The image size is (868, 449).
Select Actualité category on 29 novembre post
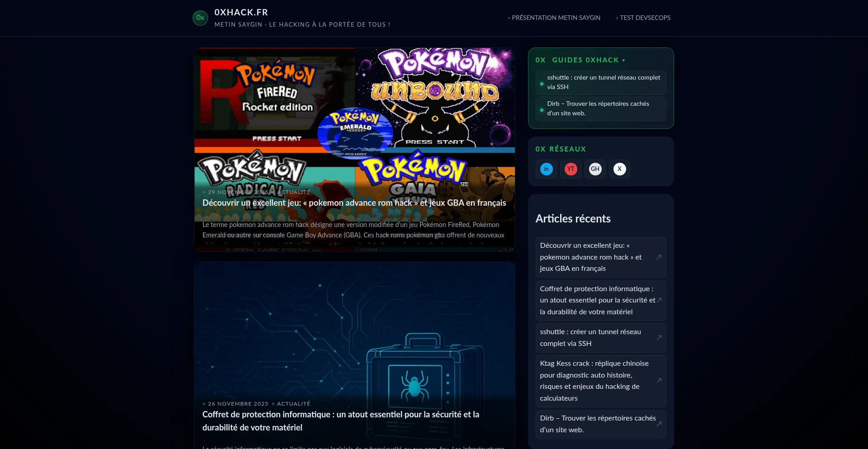293,192
